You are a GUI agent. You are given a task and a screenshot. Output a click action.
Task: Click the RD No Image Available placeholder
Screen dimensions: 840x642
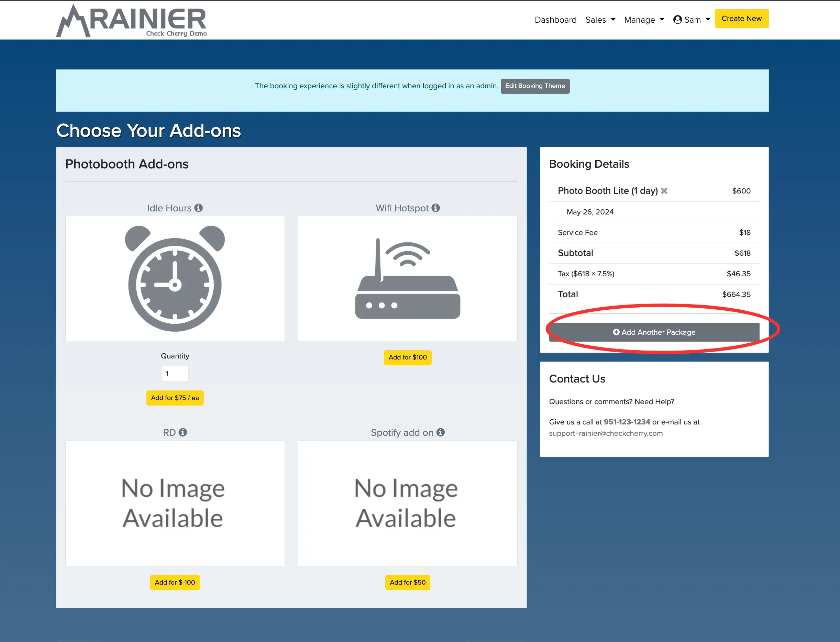tap(175, 503)
